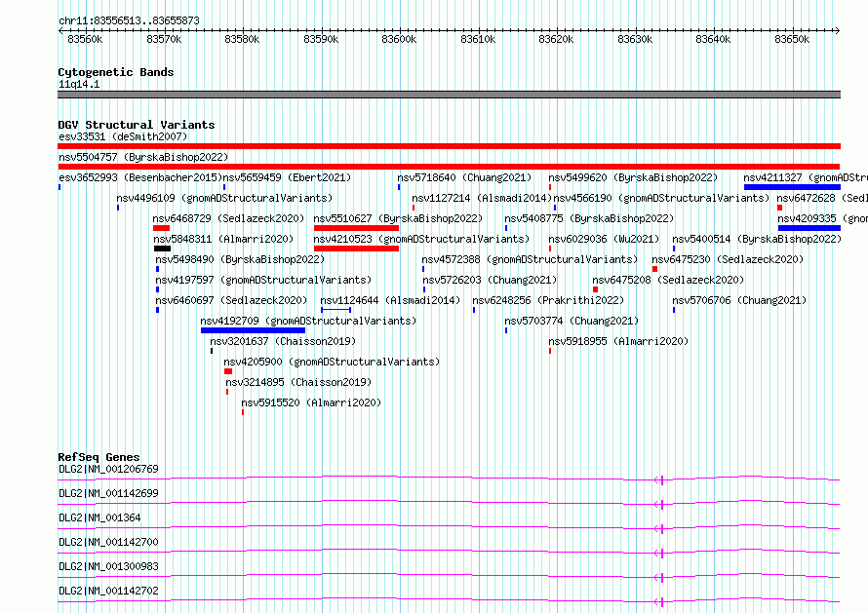Open variant nsv5499620 (ByrskaBishop2022)

(633, 177)
